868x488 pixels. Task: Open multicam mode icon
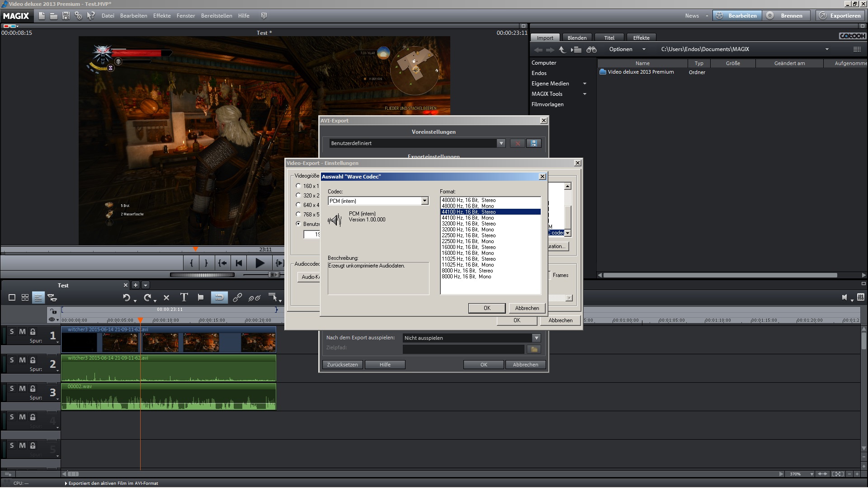(x=52, y=297)
